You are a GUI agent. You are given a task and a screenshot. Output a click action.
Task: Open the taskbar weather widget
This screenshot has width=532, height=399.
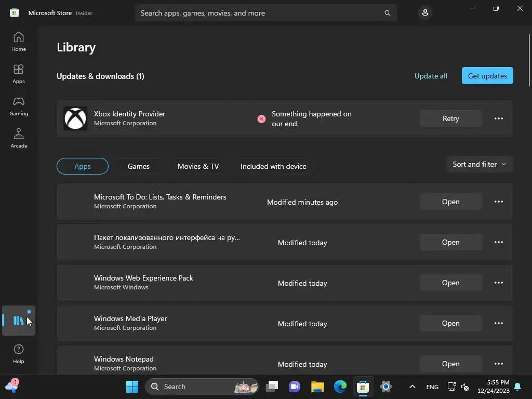tap(12, 386)
